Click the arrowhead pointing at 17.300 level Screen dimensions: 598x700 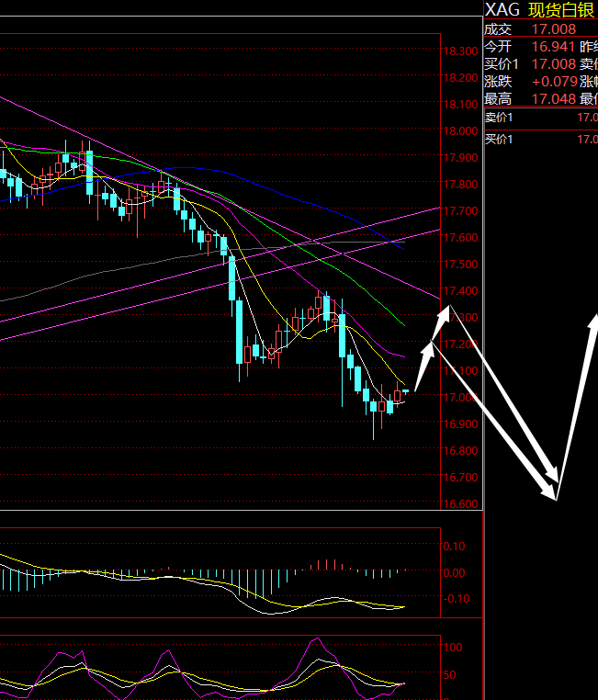pyautogui.click(x=445, y=310)
